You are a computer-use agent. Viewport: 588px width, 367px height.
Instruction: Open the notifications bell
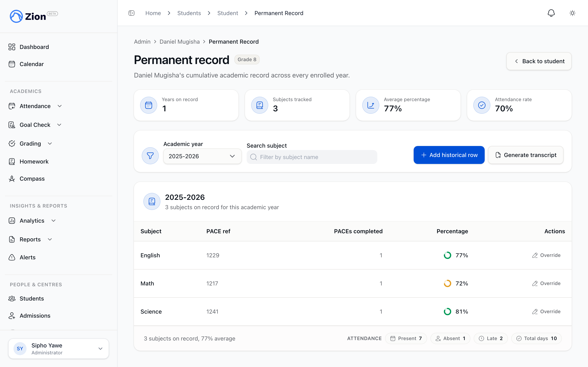coord(551,13)
